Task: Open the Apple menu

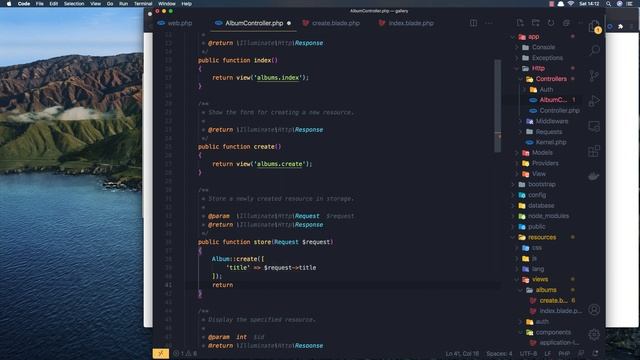Action: coord(9,4)
